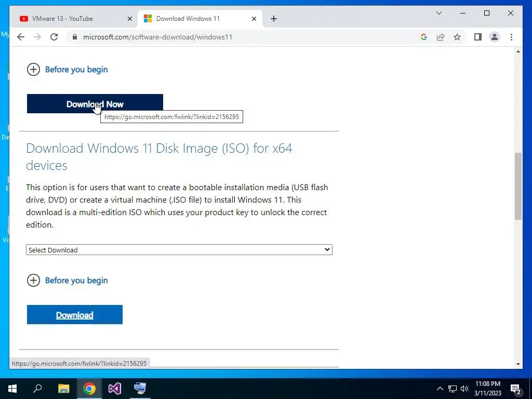Open the Chrome three-dot menu
532x399 pixels.
[x=511, y=37]
